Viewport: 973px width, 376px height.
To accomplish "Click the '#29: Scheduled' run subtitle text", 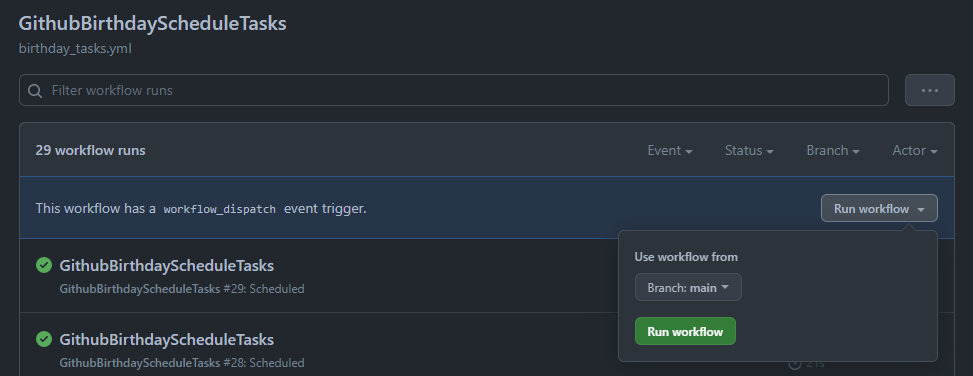I will tap(264, 289).
